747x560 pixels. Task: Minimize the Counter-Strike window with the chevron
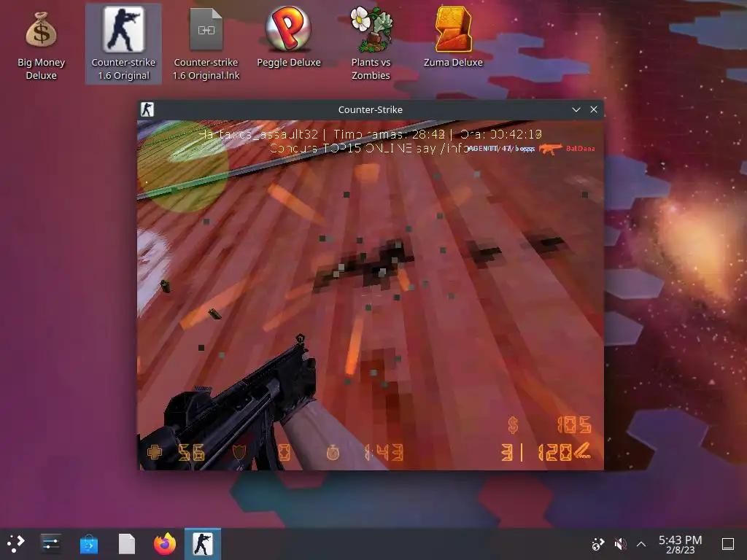[x=576, y=109]
